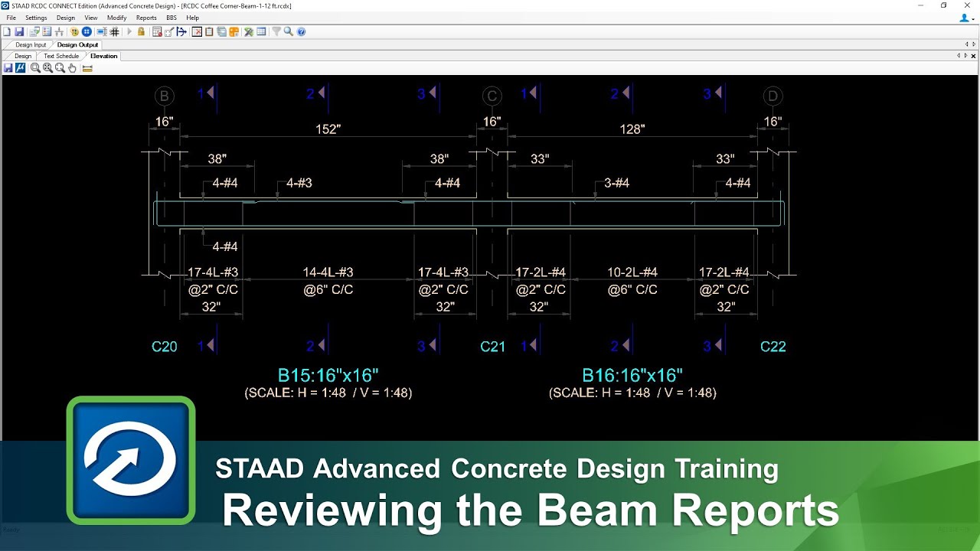This screenshot has height=551, width=980.
Task: Click the 4-#3 top bar label
Action: 299,183
